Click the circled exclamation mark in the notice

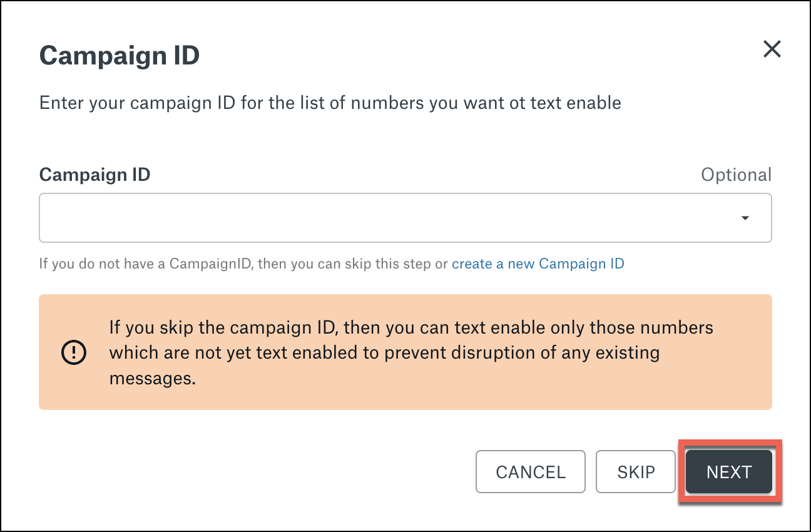click(x=73, y=352)
